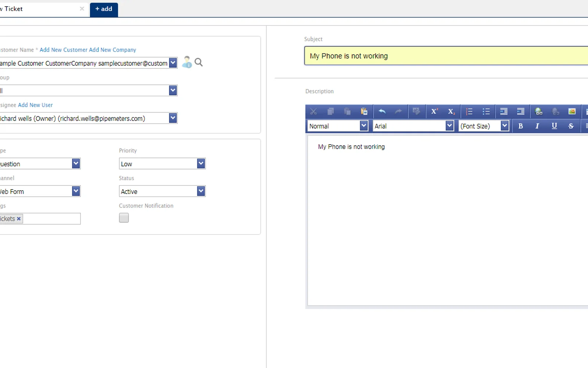This screenshot has height=368, width=588.
Task: Search customers with magnifier icon
Action: coord(199,62)
